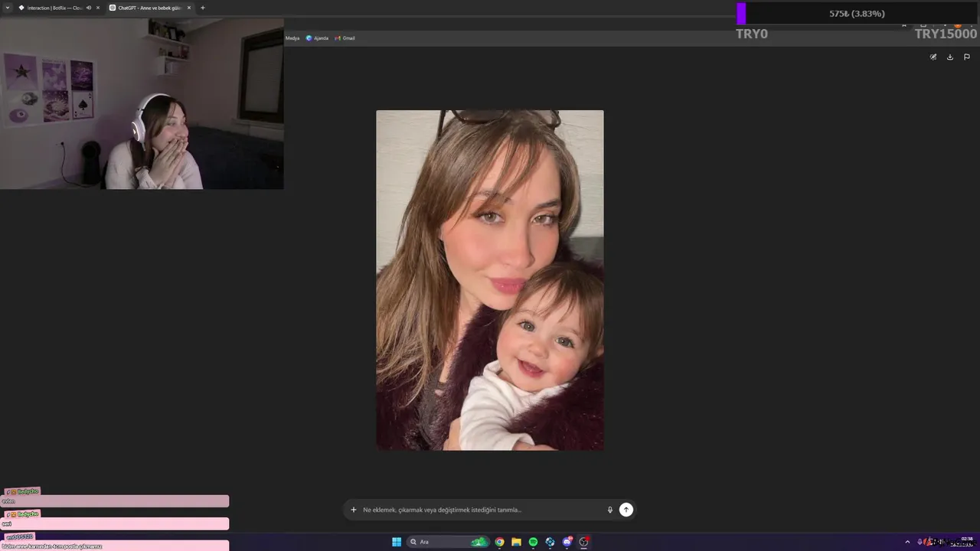Viewport: 980px width, 551px height.
Task: Click the taskbar Ara search box
Action: tap(448, 542)
